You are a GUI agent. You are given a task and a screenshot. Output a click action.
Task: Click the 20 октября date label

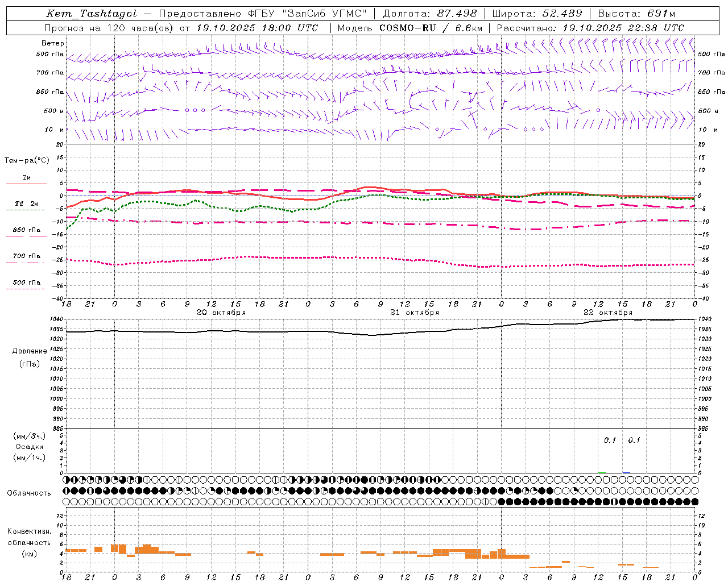221,312
